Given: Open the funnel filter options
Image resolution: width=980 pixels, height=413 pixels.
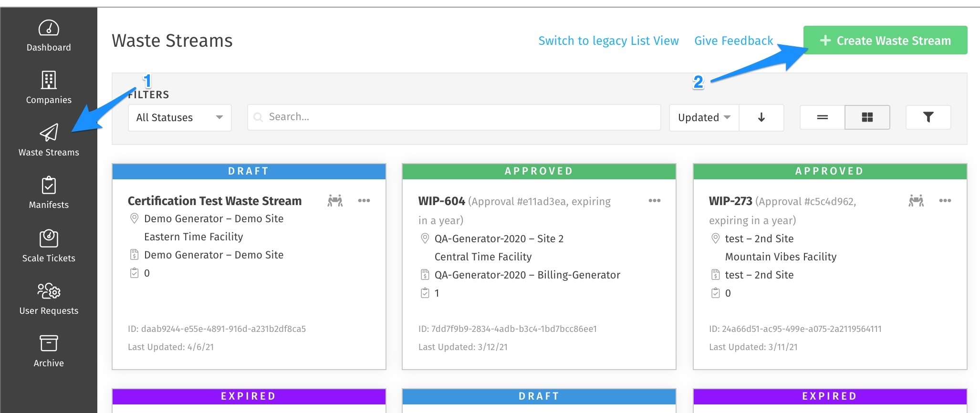Looking at the screenshot, I should [928, 117].
